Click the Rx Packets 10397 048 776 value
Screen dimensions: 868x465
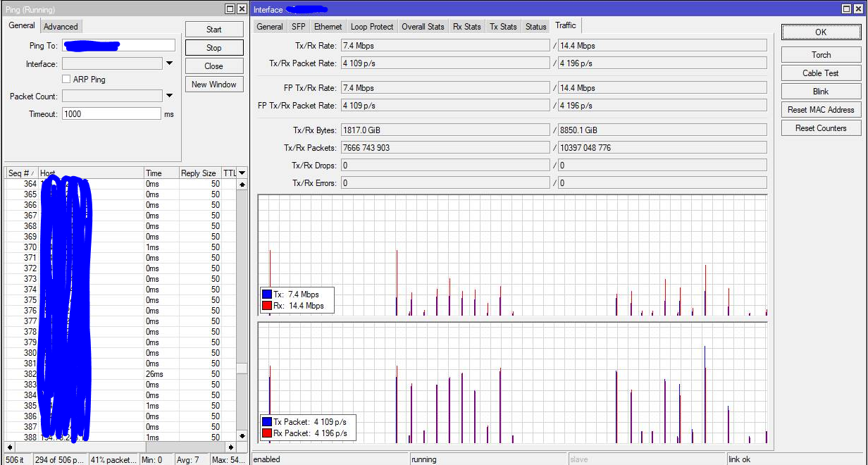click(x=662, y=147)
